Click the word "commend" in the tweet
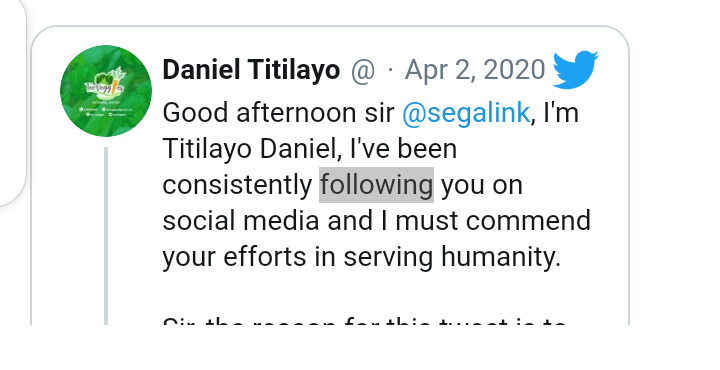Image resolution: width=720 pixels, height=370 pixels. click(x=528, y=221)
